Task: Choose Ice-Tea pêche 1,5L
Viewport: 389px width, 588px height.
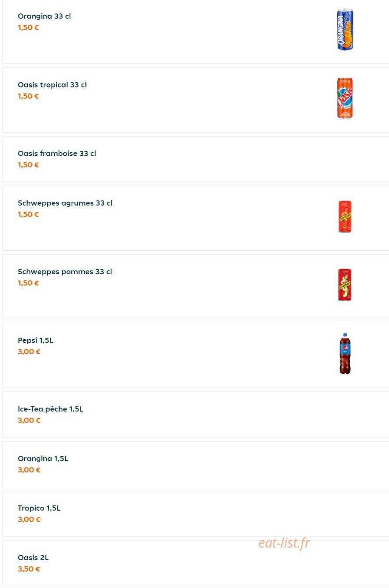Action: pyautogui.click(x=50, y=409)
